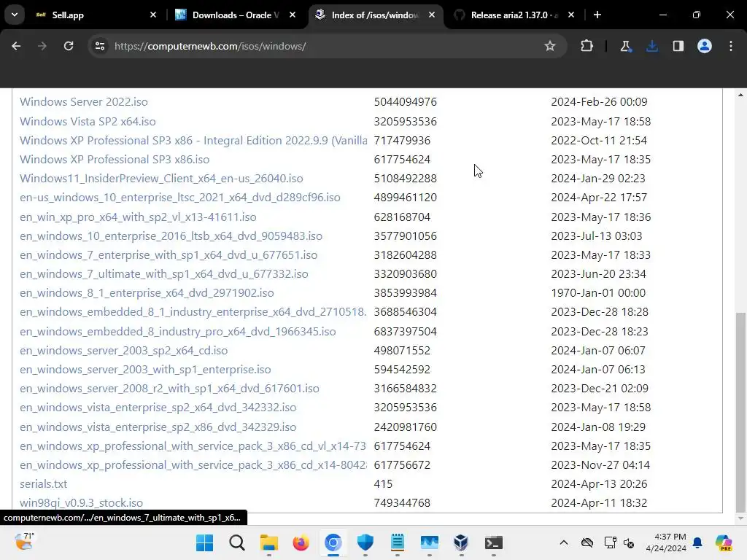
Task: Open the tab search dropdown
Action: 15,15
